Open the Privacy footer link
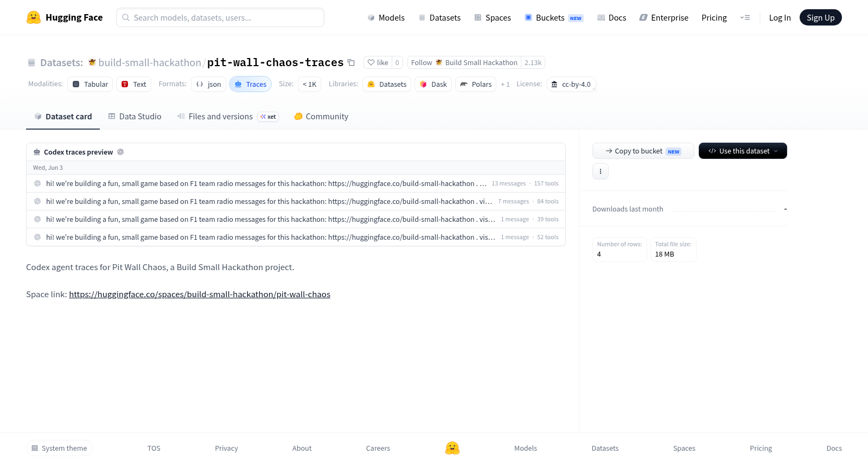 (x=226, y=449)
